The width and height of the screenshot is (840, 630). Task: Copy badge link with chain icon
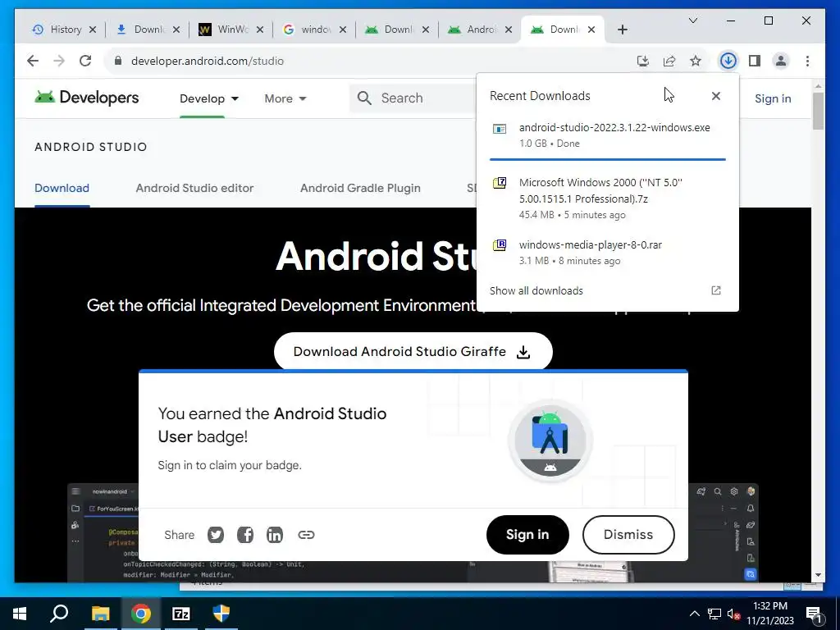point(306,535)
